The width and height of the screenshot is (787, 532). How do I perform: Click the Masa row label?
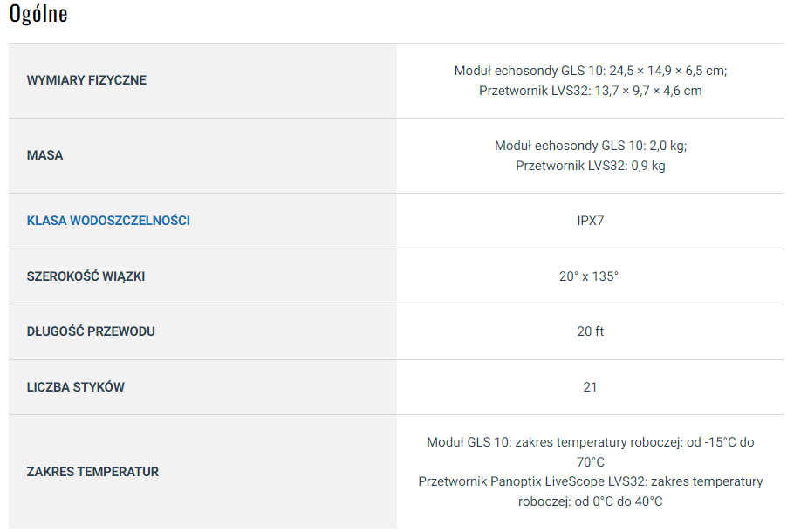coord(45,155)
